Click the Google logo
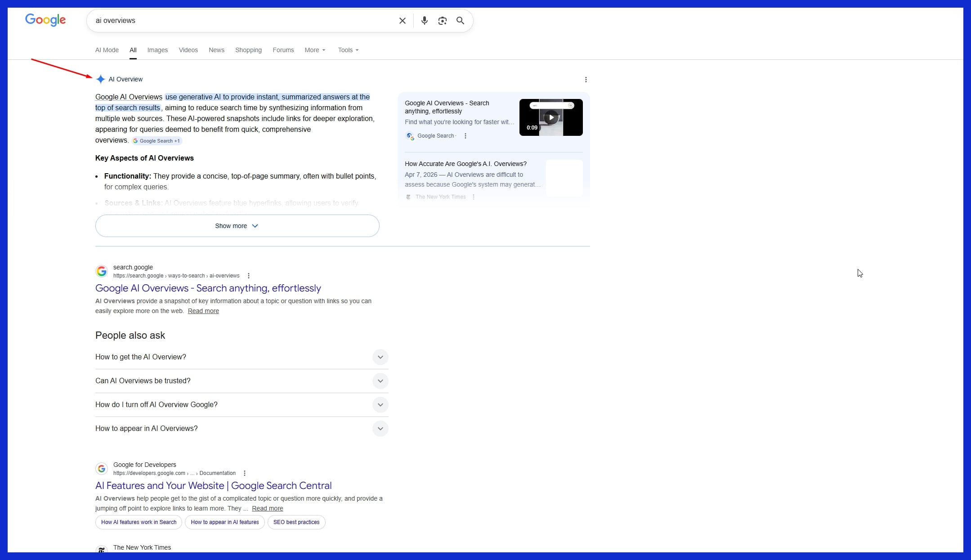 click(x=45, y=20)
